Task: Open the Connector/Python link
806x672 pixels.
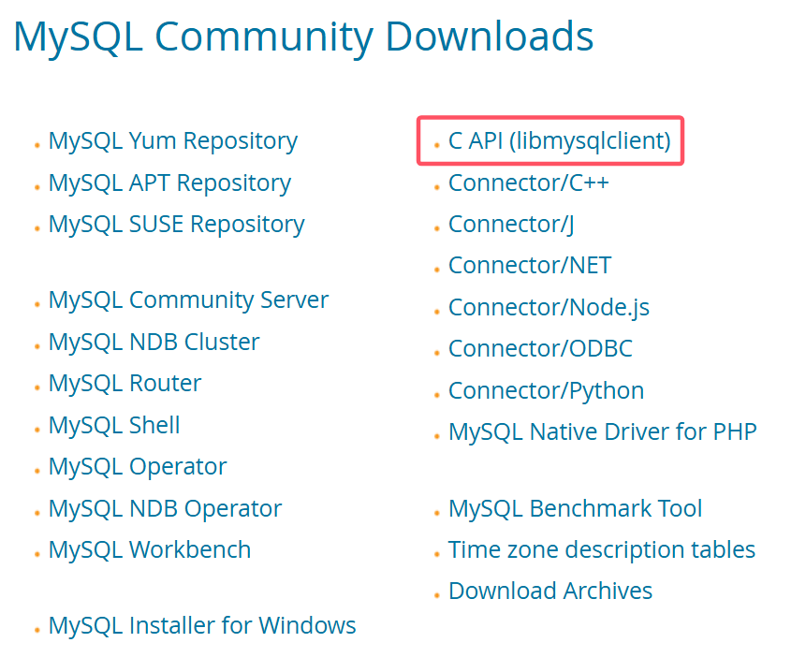Action: (546, 391)
